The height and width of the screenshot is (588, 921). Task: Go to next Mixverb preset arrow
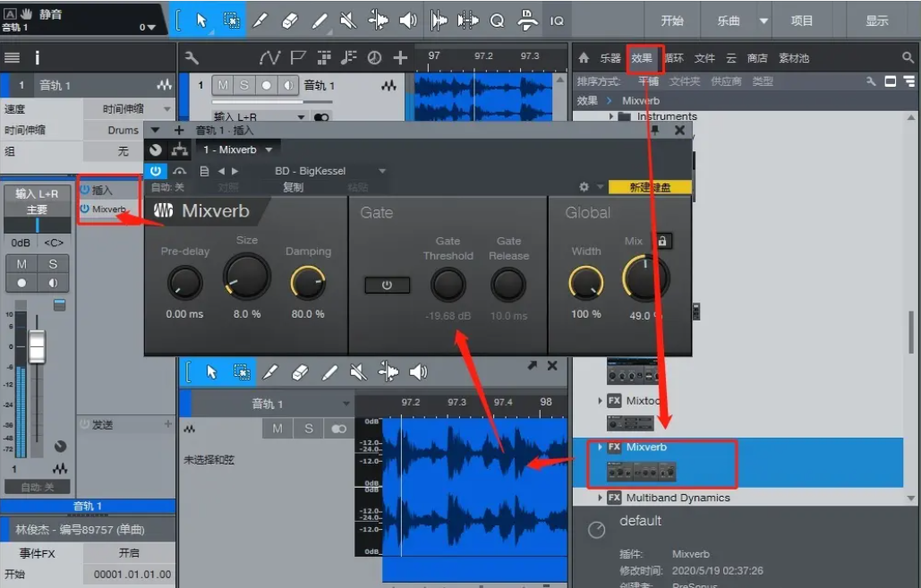tap(235, 171)
